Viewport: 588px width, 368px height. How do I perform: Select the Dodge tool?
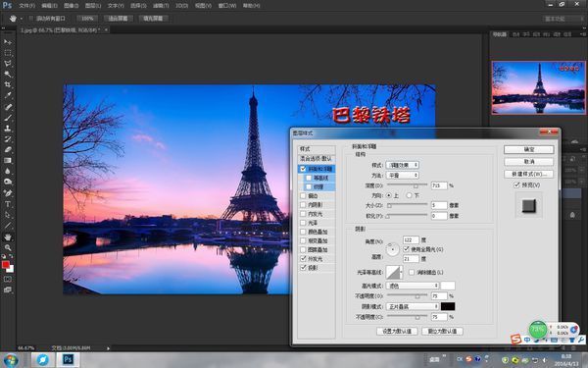pos(8,182)
